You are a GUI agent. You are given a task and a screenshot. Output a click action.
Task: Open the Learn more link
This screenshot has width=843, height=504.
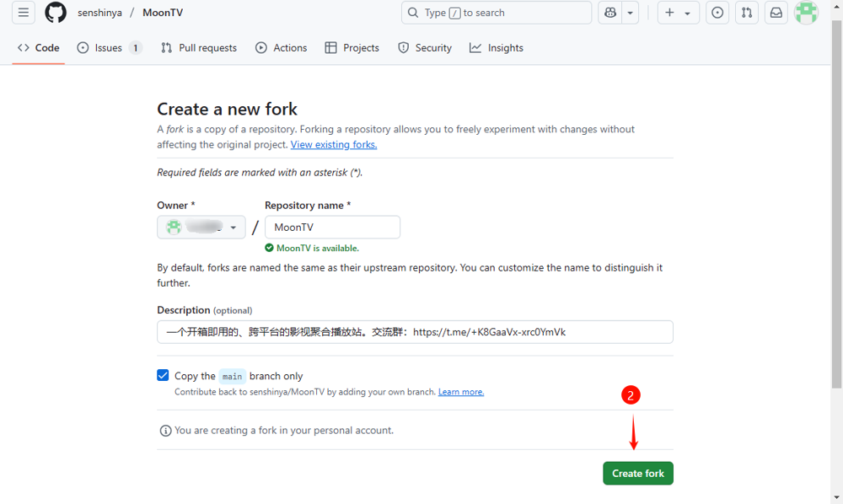point(461,392)
